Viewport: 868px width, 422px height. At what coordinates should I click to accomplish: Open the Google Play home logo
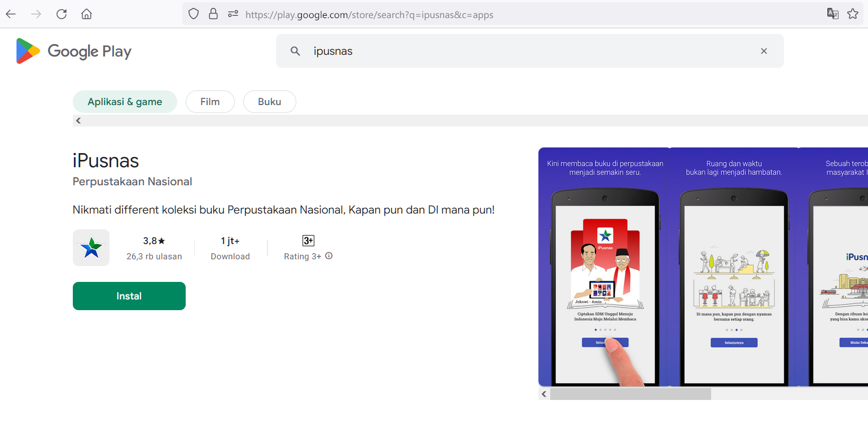(74, 51)
